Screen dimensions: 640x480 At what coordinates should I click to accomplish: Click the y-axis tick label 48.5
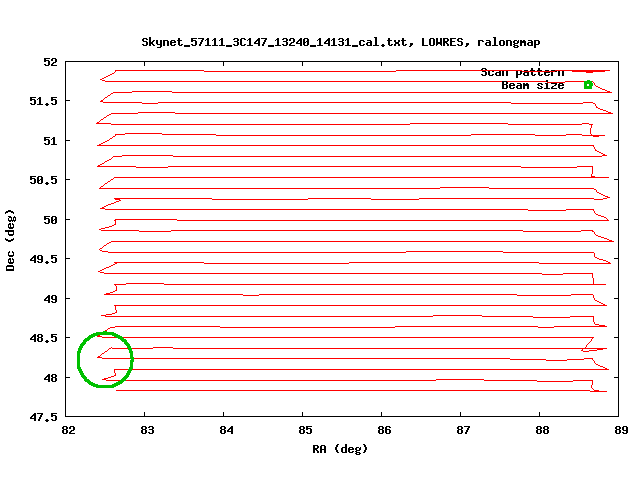click(x=44, y=338)
